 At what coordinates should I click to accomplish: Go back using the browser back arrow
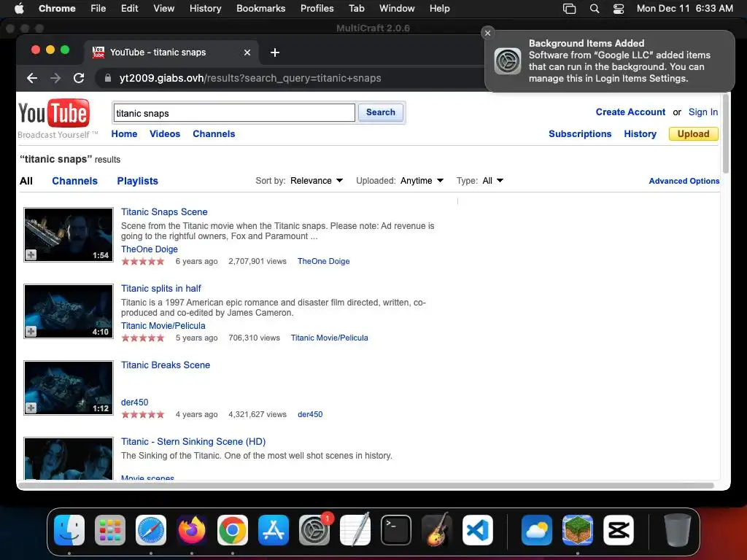(32, 78)
